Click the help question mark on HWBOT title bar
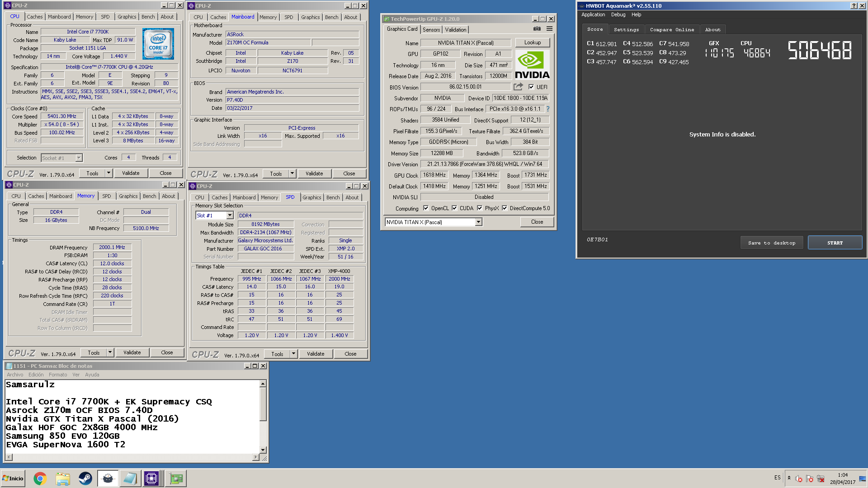This screenshot has height=488, width=868. point(854,6)
